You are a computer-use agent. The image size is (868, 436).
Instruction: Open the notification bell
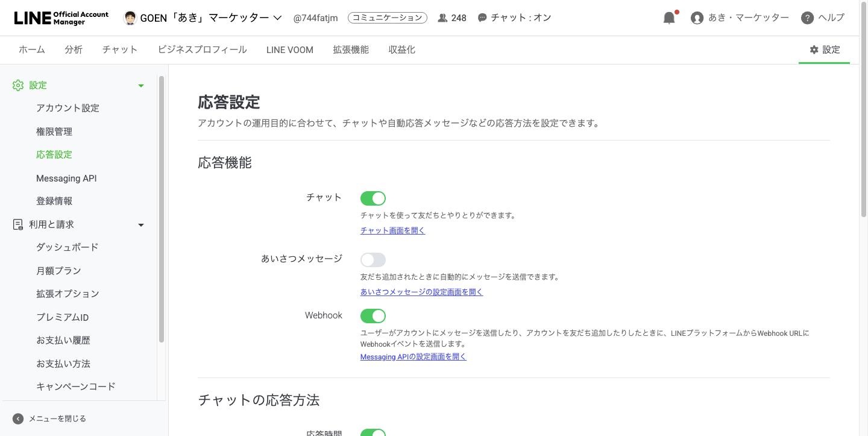tap(669, 17)
